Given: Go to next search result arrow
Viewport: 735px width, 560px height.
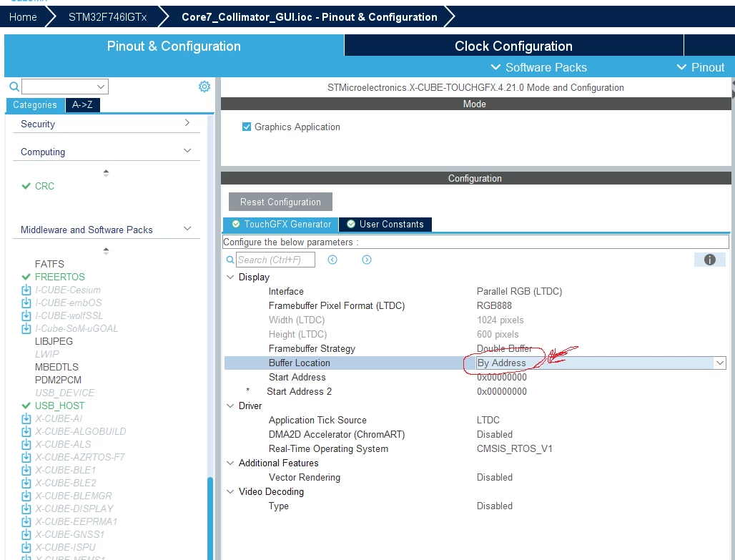Looking at the screenshot, I should coord(367,260).
